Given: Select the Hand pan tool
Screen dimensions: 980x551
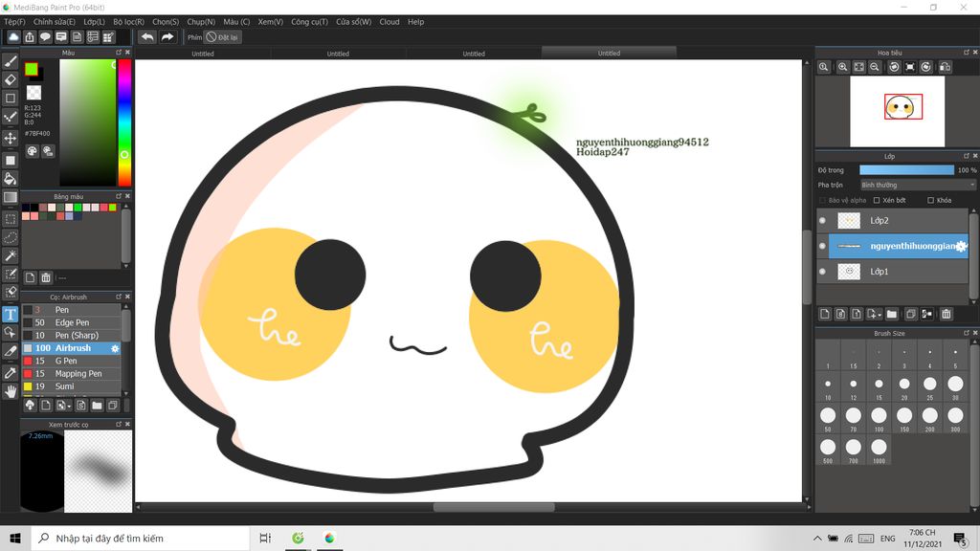Looking at the screenshot, I should coord(10,391).
